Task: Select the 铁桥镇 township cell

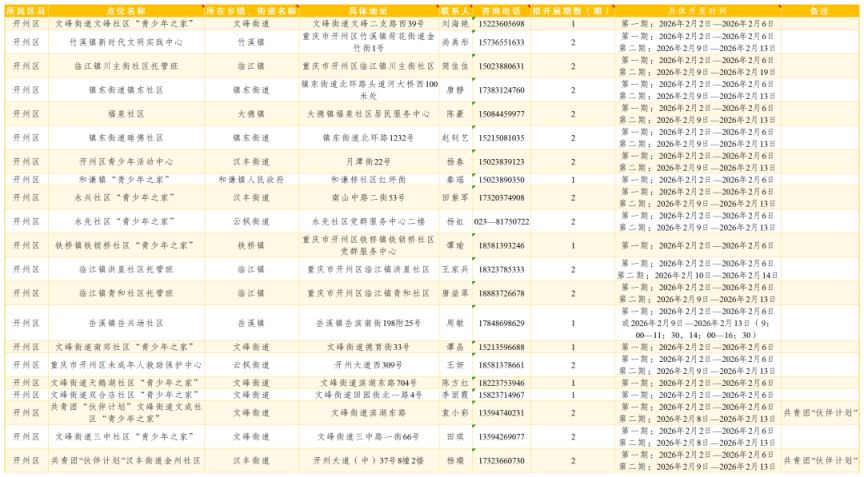Action: 251,246
